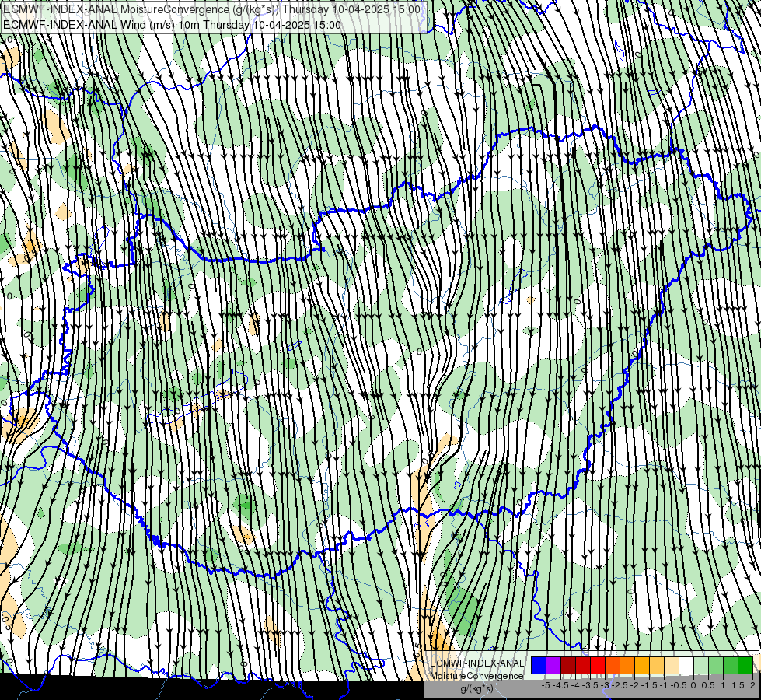Click the -0.5 legend tick label
Viewport: 761px width, 700px height.
[x=679, y=685]
